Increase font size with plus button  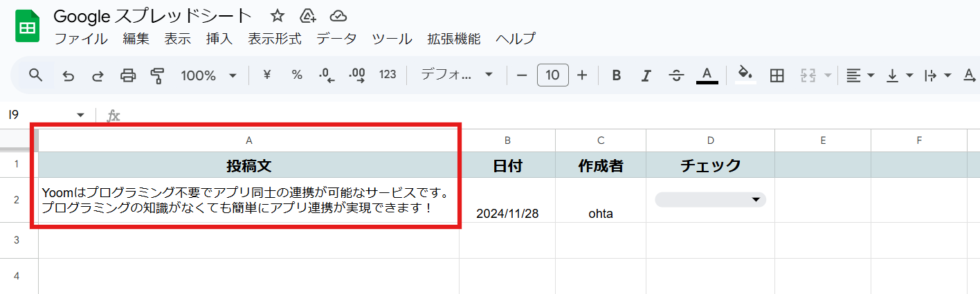582,75
